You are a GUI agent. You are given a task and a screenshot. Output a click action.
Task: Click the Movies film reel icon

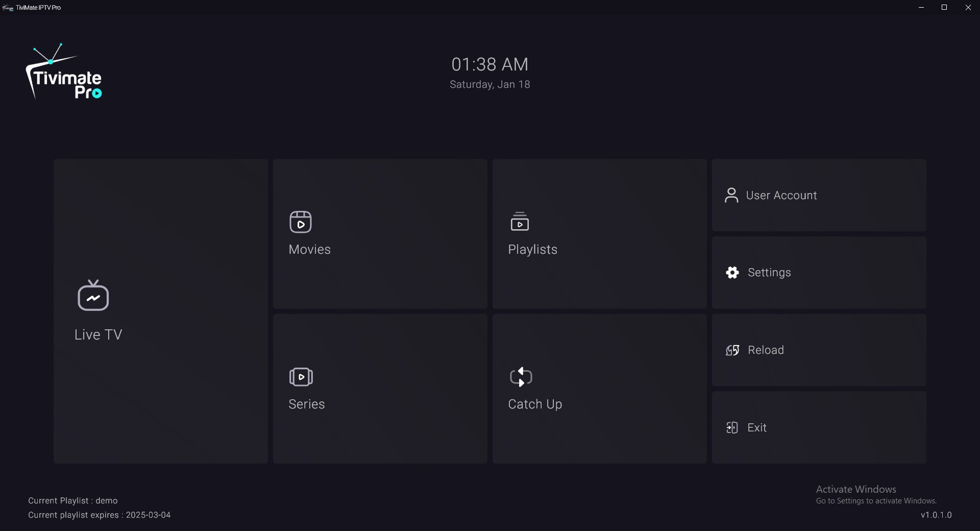(x=301, y=222)
